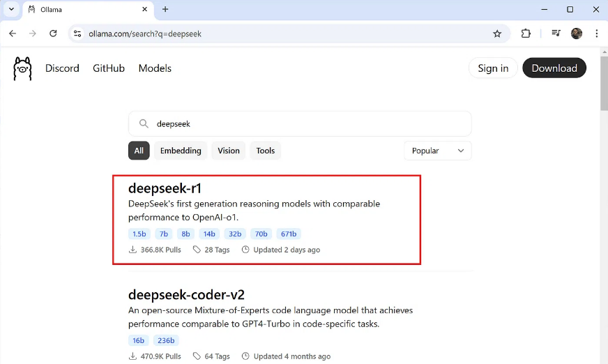Open Chrome's three-dot menu
The height and width of the screenshot is (364, 608).
[597, 33]
